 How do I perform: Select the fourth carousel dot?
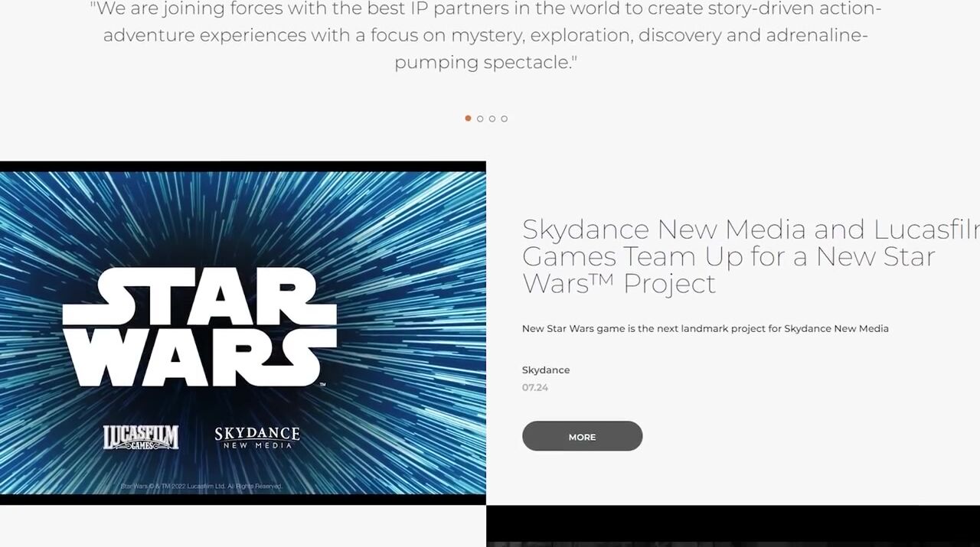[504, 119]
